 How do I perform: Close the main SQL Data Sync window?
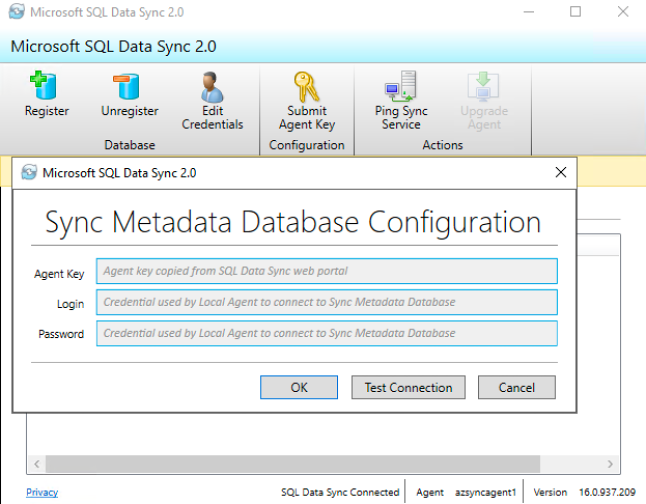(623, 12)
